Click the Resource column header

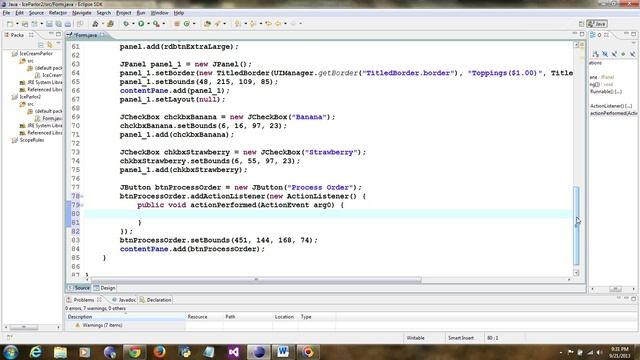204,317
